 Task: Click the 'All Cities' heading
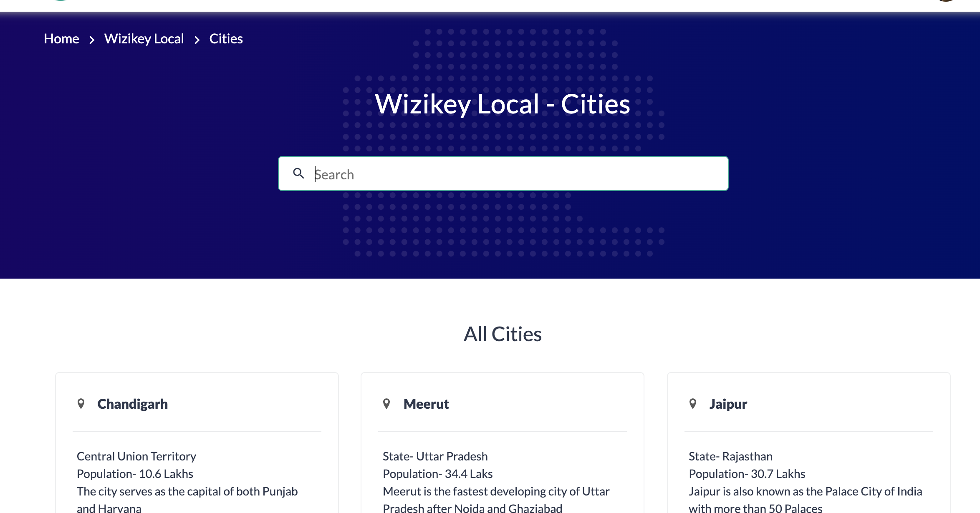[503, 334]
